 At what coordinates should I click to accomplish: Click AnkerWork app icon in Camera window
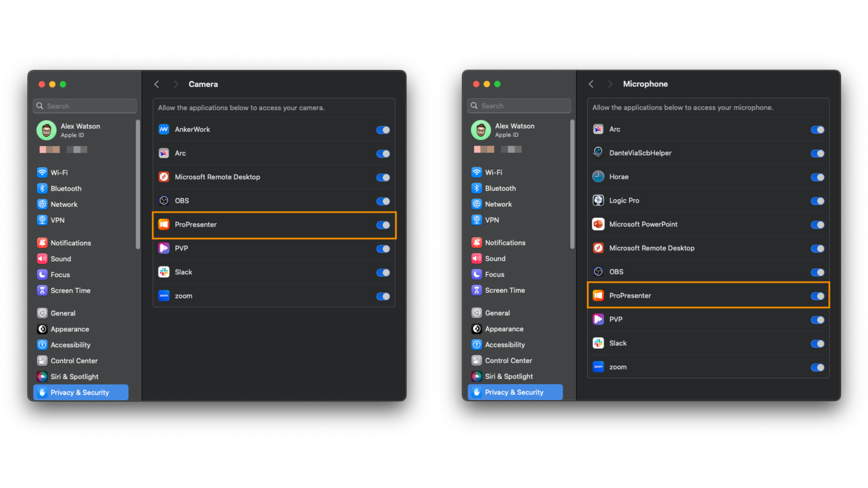tap(164, 130)
